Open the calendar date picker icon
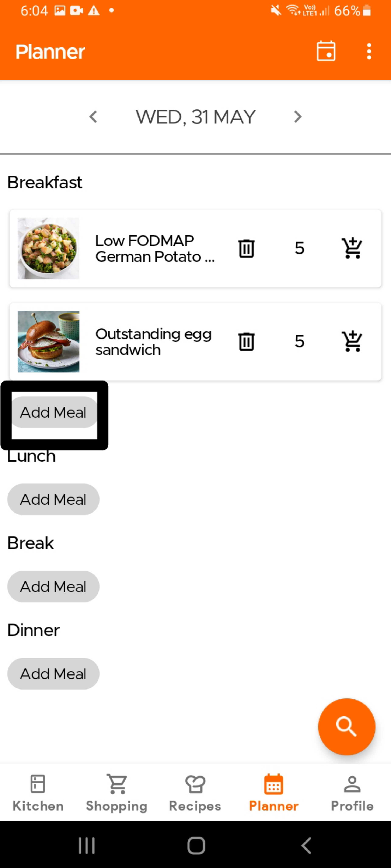This screenshot has height=868, width=391. pyautogui.click(x=326, y=51)
